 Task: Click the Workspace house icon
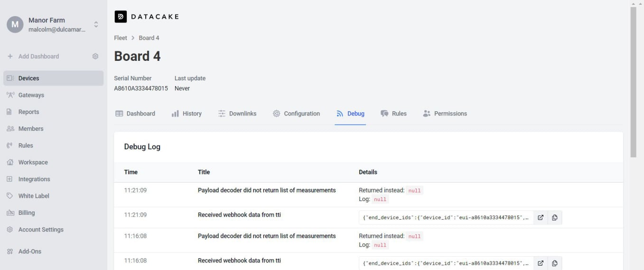pyautogui.click(x=10, y=162)
